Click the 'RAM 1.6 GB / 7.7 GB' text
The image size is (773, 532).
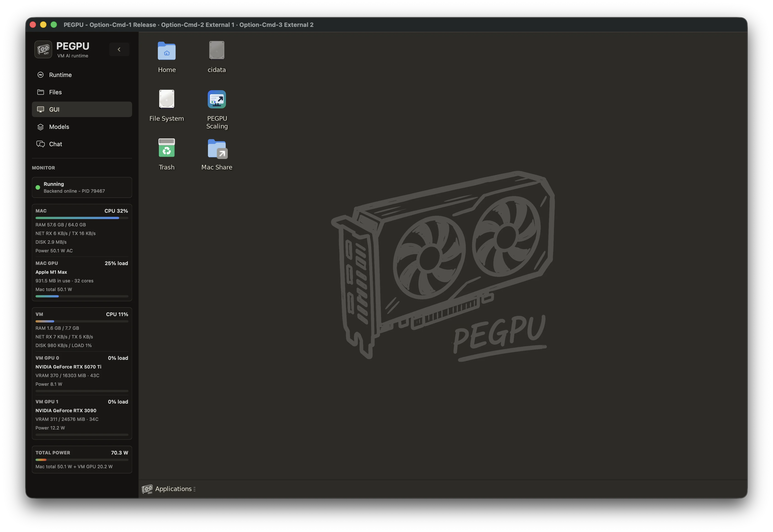click(x=57, y=328)
